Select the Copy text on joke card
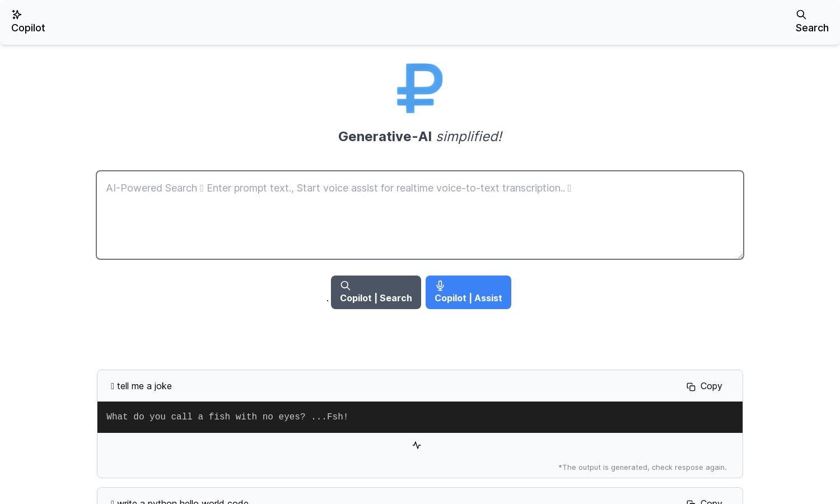Viewport: 840px width, 504px height. tap(711, 386)
